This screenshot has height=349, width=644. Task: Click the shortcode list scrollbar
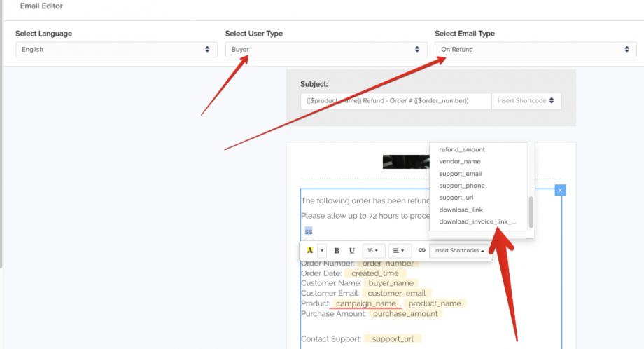(x=531, y=212)
